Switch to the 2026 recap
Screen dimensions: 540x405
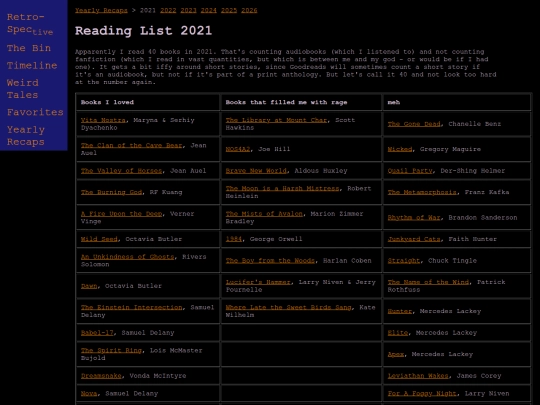(x=249, y=10)
